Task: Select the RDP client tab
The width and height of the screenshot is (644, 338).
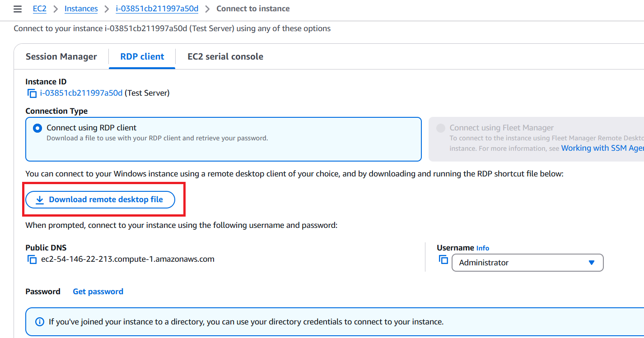Action: click(142, 56)
